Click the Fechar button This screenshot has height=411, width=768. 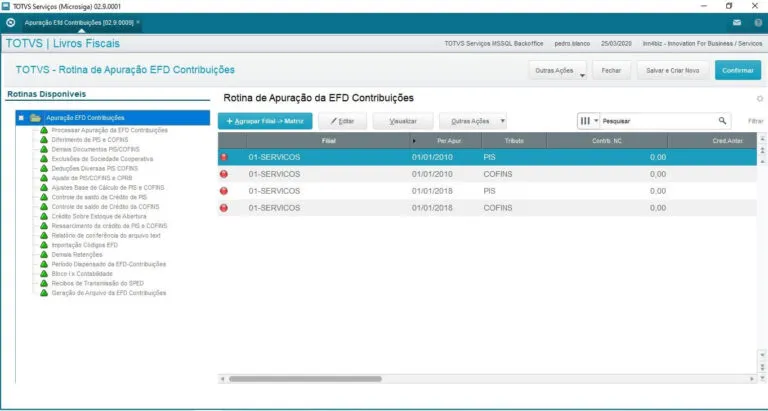611,71
